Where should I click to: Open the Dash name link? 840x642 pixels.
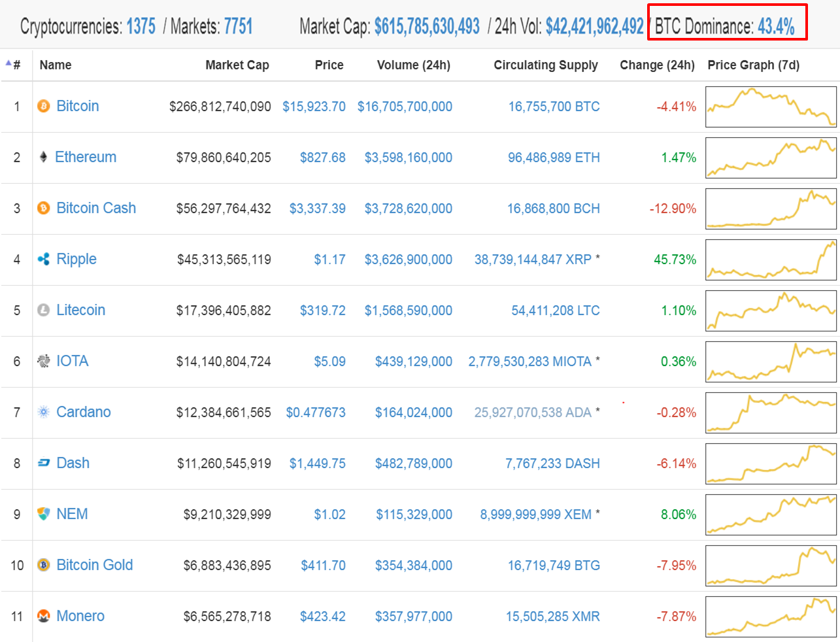coord(73,463)
